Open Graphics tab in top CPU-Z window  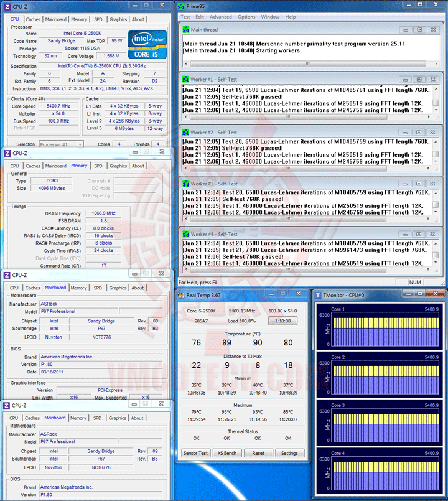tap(118, 19)
